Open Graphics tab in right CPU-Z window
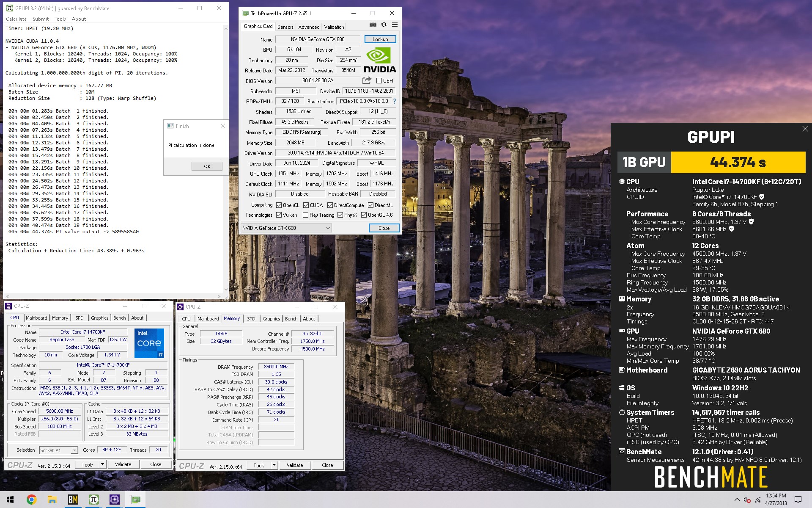The height and width of the screenshot is (508, 812). [x=271, y=319]
